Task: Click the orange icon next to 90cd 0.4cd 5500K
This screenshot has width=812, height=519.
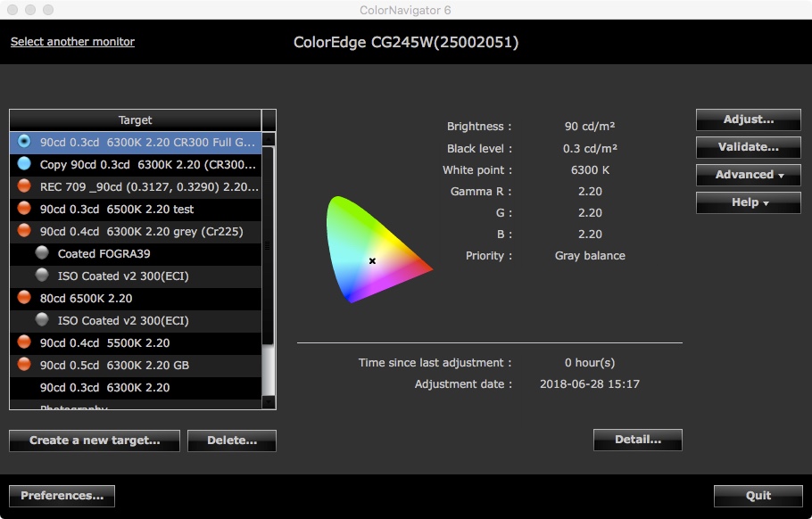Action: [x=24, y=342]
